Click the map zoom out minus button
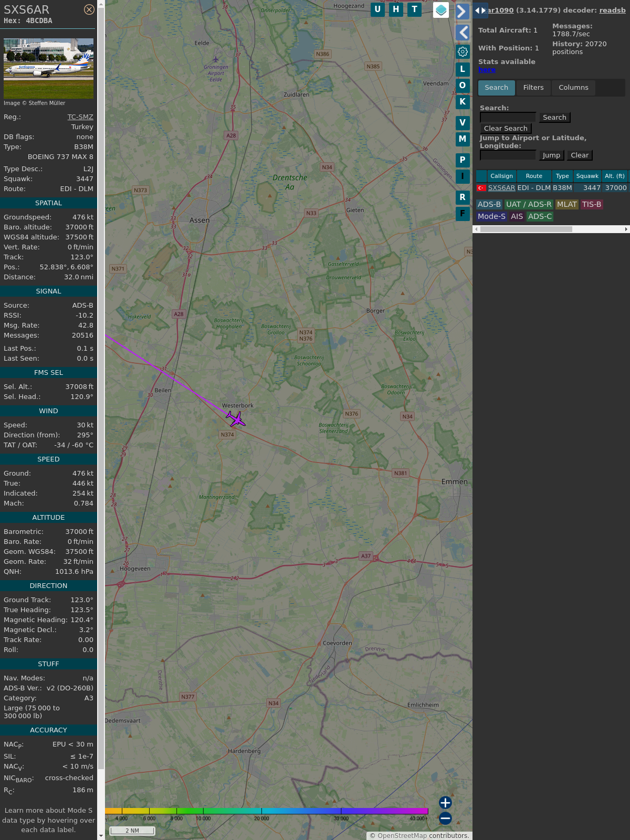This screenshot has height=840, width=630. [445, 818]
